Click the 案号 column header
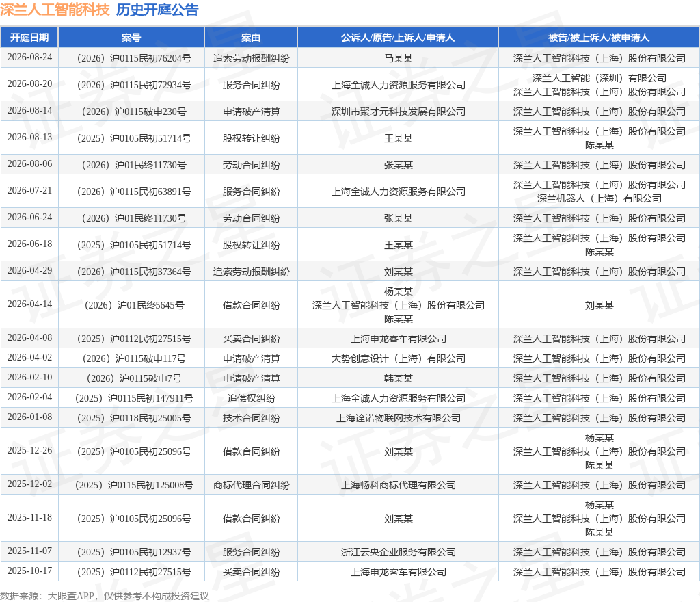The height and width of the screenshot is (602, 700). (131, 38)
